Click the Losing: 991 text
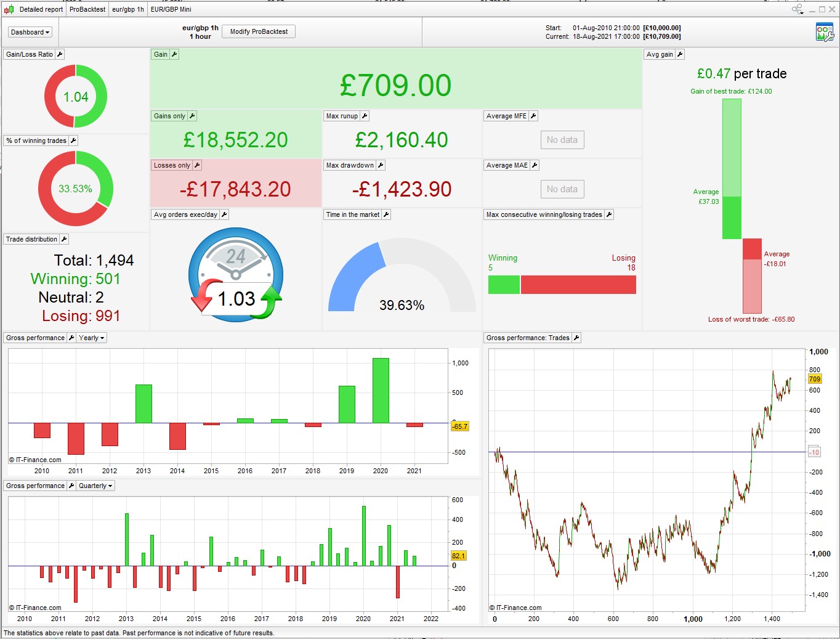This screenshot has height=639, width=840. [81, 316]
